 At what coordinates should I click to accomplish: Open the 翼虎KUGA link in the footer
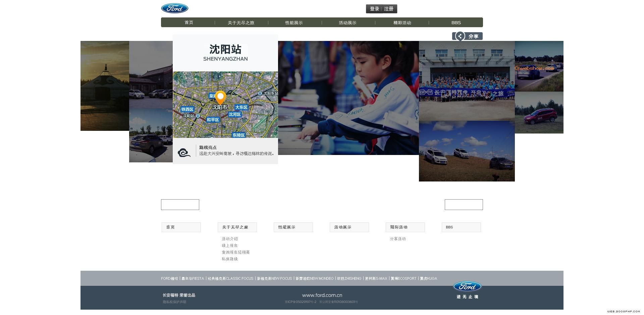(428, 278)
